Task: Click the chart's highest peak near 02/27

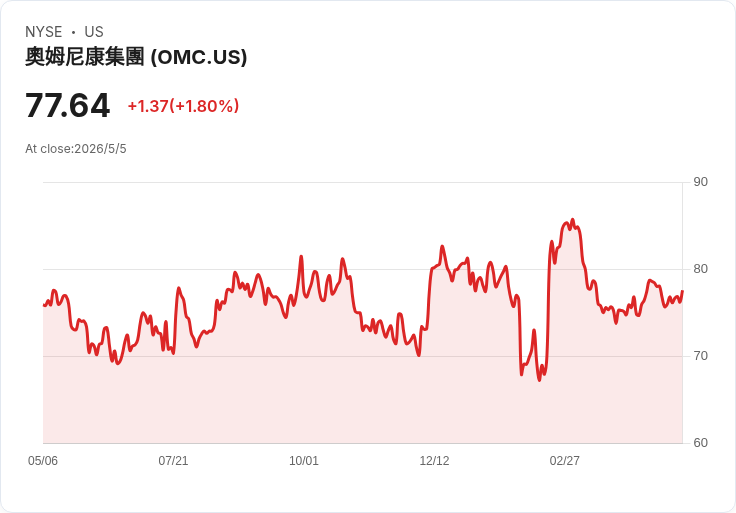Action: coord(572,220)
